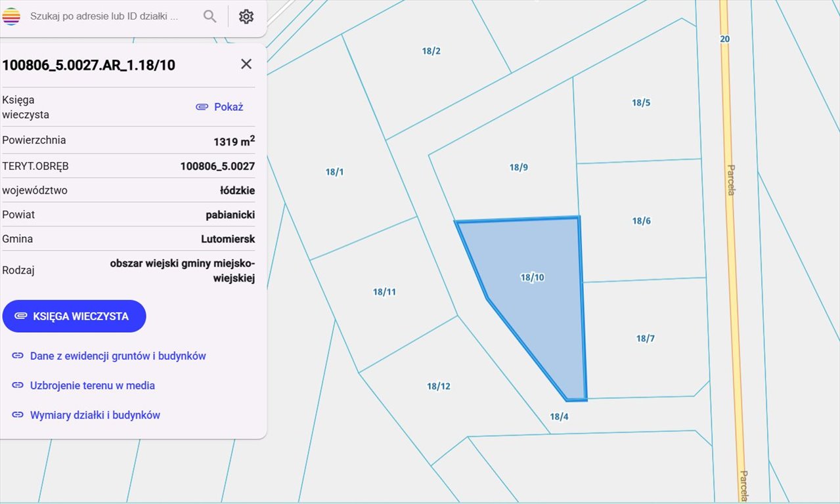The image size is (840, 504).
Task: Click the Parcela road label on map
Action: [x=730, y=180]
